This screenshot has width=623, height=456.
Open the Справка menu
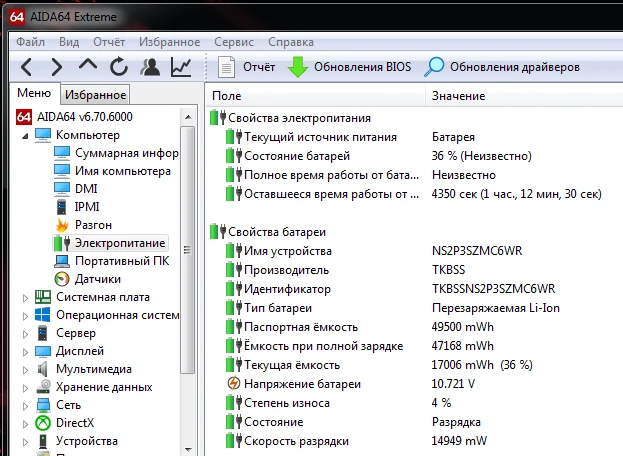coord(290,42)
